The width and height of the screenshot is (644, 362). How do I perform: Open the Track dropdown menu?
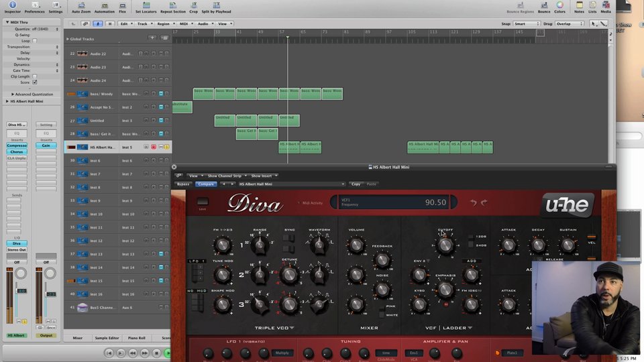[145, 24]
